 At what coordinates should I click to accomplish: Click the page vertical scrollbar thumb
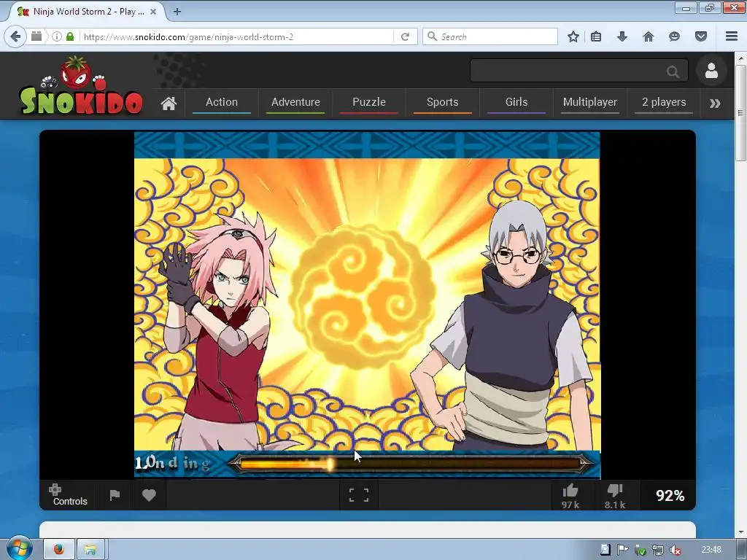740,112
